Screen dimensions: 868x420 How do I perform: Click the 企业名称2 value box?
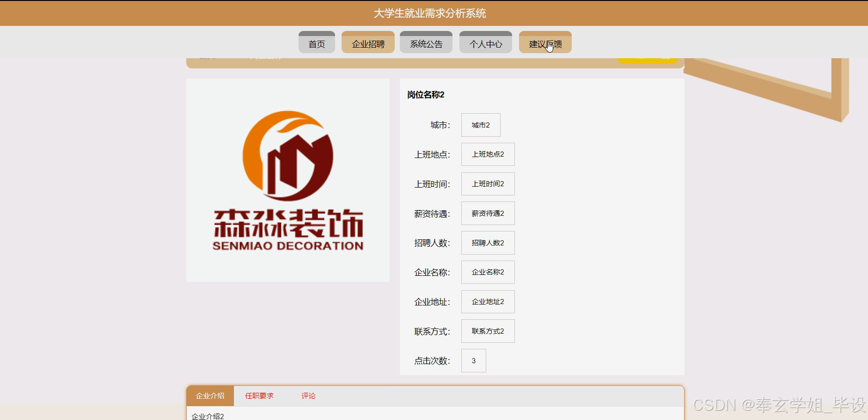point(488,272)
